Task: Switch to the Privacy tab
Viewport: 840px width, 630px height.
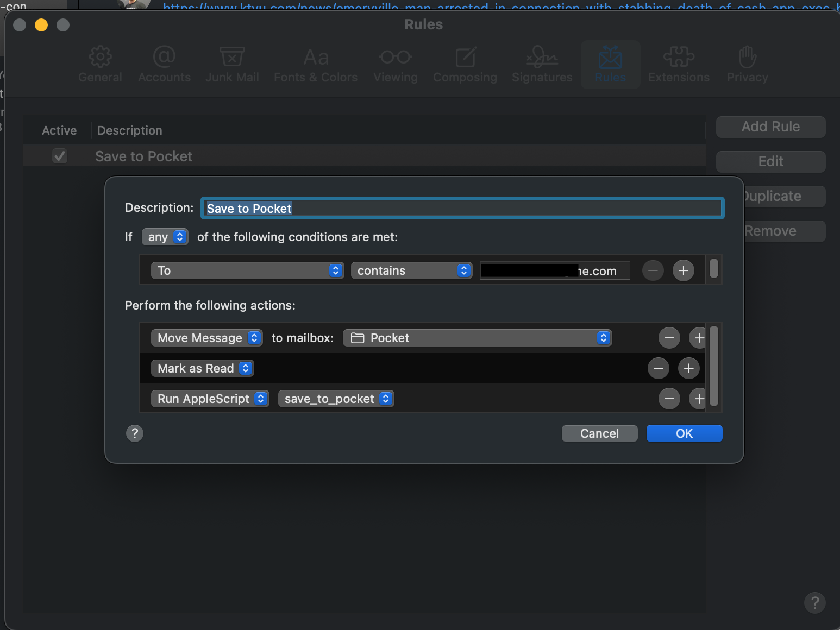Action: click(747, 65)
